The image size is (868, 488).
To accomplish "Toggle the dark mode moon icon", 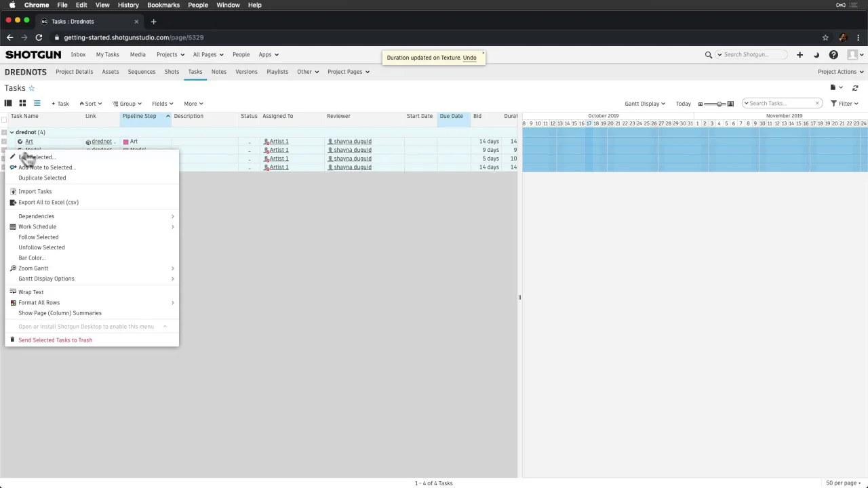I will tap(816, 55).
